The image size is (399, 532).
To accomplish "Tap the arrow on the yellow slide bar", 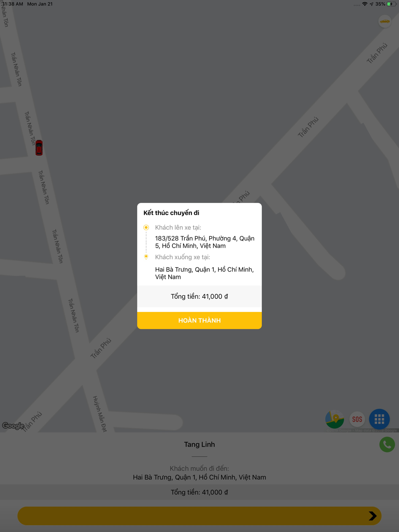I will pos(373,516).
